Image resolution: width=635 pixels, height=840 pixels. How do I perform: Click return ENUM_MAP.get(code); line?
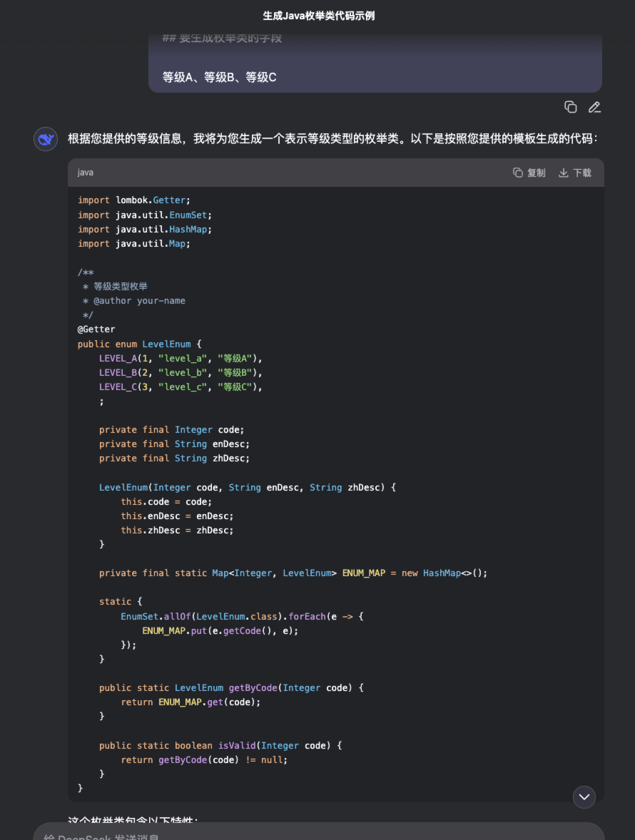click(190, 702)
